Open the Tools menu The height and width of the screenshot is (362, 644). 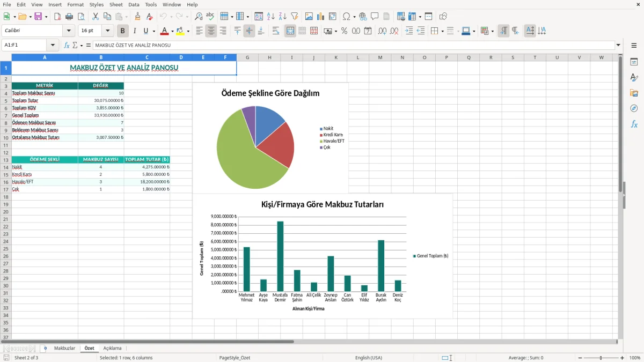pyautogui.click(x=151, y=4)
